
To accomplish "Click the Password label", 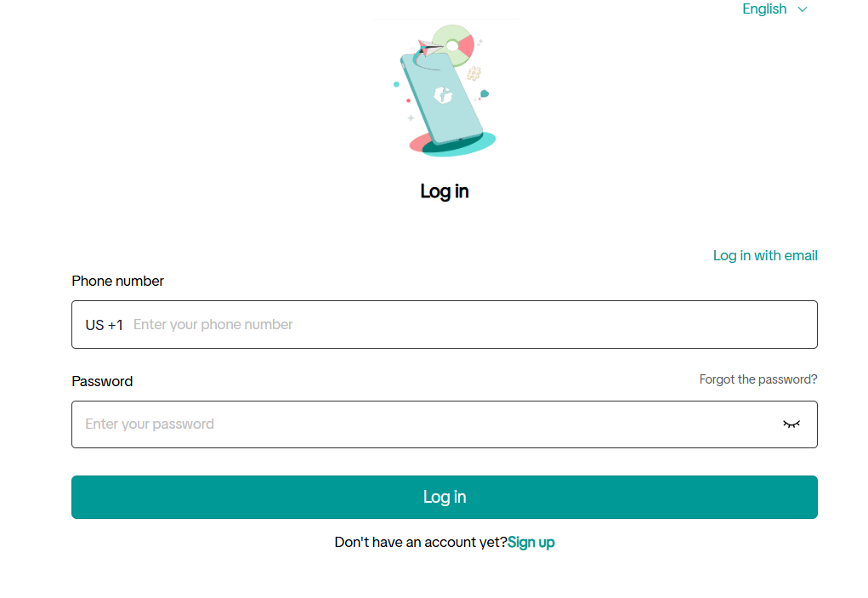I will 102,381.
